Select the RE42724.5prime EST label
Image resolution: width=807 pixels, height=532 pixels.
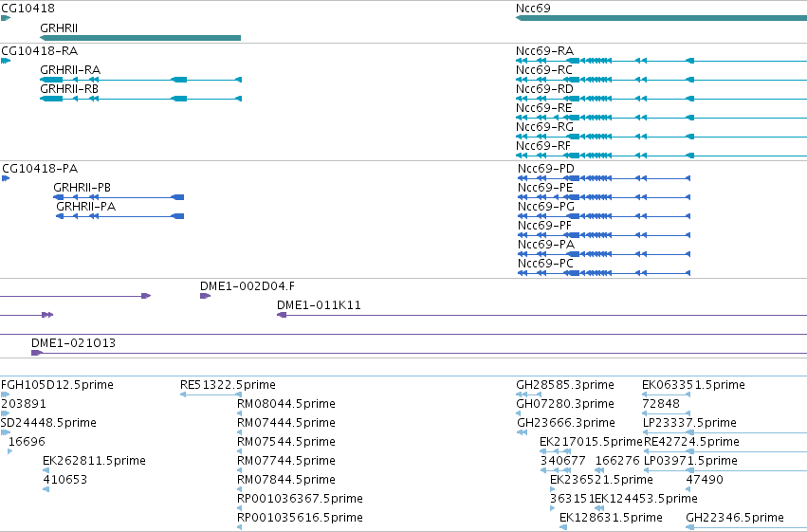pos(691,443)
